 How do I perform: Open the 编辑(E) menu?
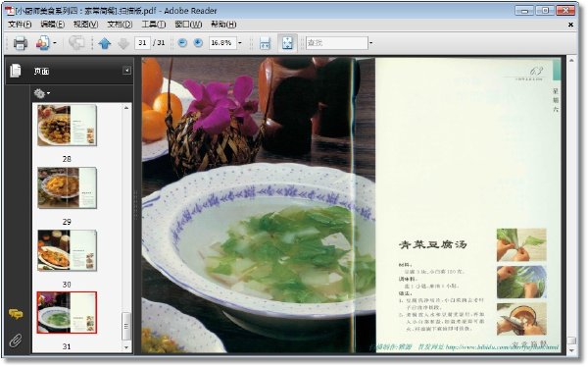coord(53,25)
